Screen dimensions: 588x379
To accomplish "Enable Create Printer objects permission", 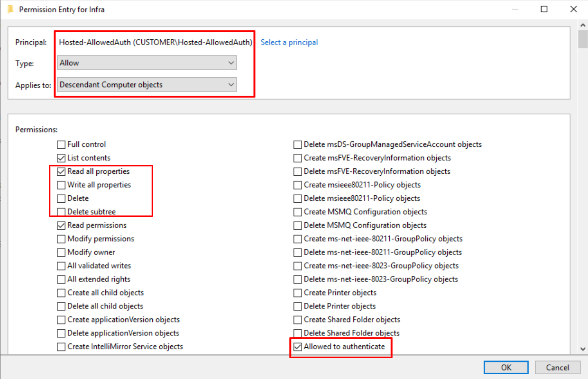I will click(x=298, y=293).
